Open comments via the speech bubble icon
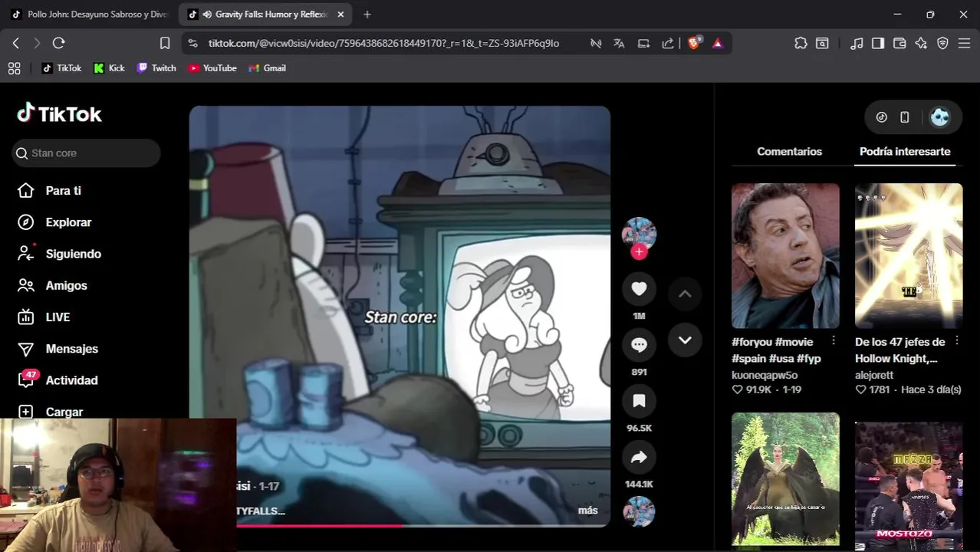The image size is (980, 552). coord(639,345)
